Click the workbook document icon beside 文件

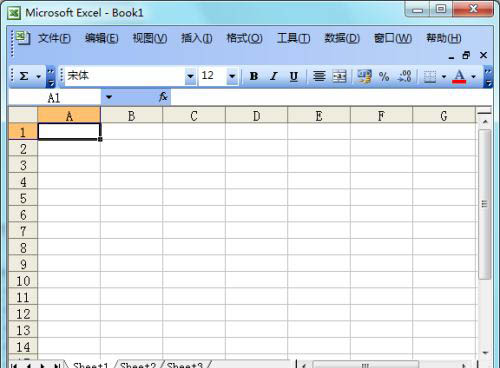[23, 37]
